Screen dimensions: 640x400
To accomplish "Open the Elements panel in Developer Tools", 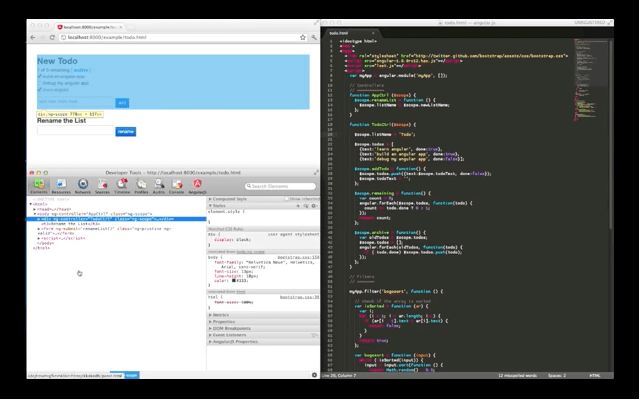I will pyautogui.click(x=39, y=186).
